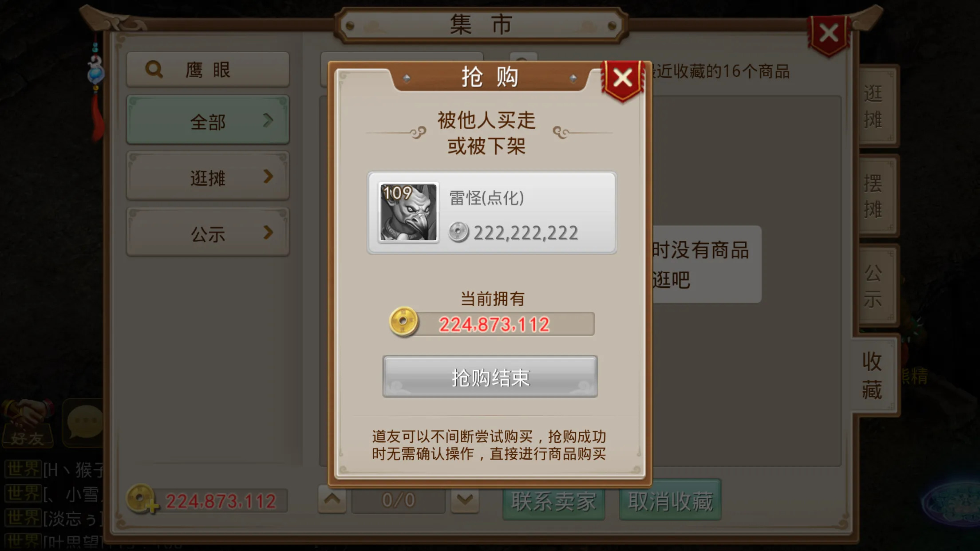
Task: Open the chat speech bubble icon
Action: pos(83,422)
